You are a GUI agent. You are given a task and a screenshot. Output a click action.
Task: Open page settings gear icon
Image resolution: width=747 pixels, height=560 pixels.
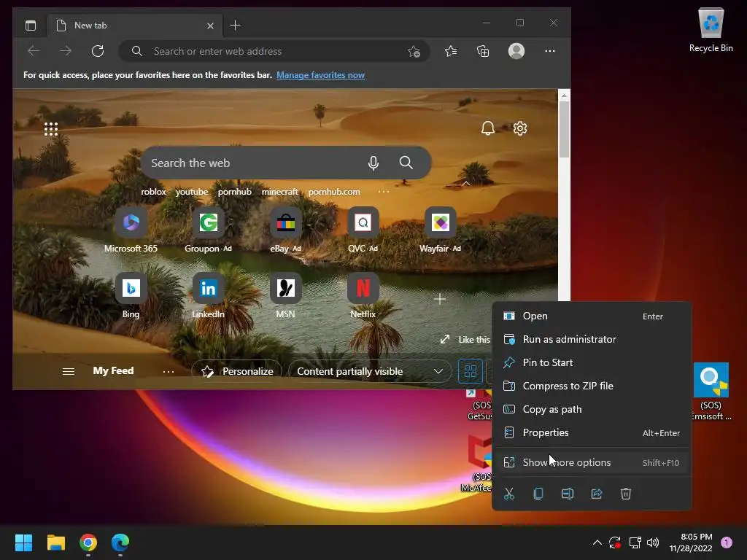[x=519, y=128]
